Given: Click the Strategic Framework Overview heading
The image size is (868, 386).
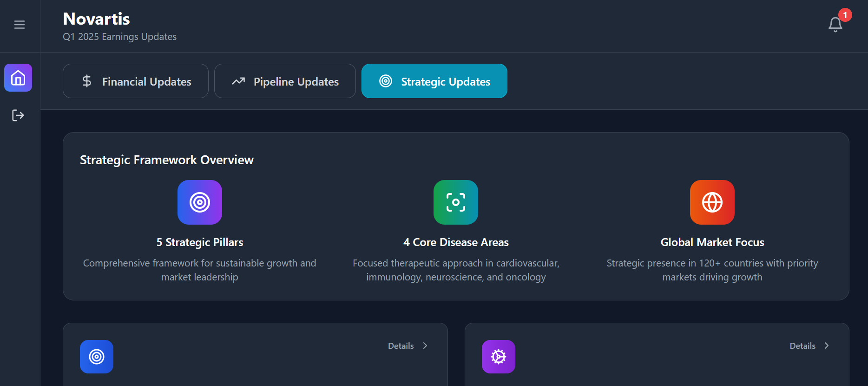Looking at the screenshot, I should (167, 160).
